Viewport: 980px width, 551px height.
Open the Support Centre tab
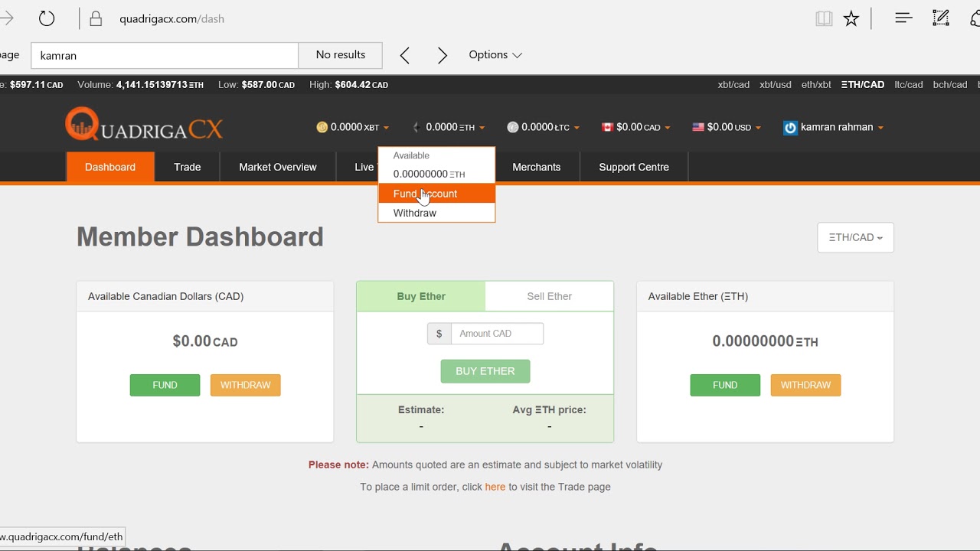pyautogui.click(x=634, y=167)
